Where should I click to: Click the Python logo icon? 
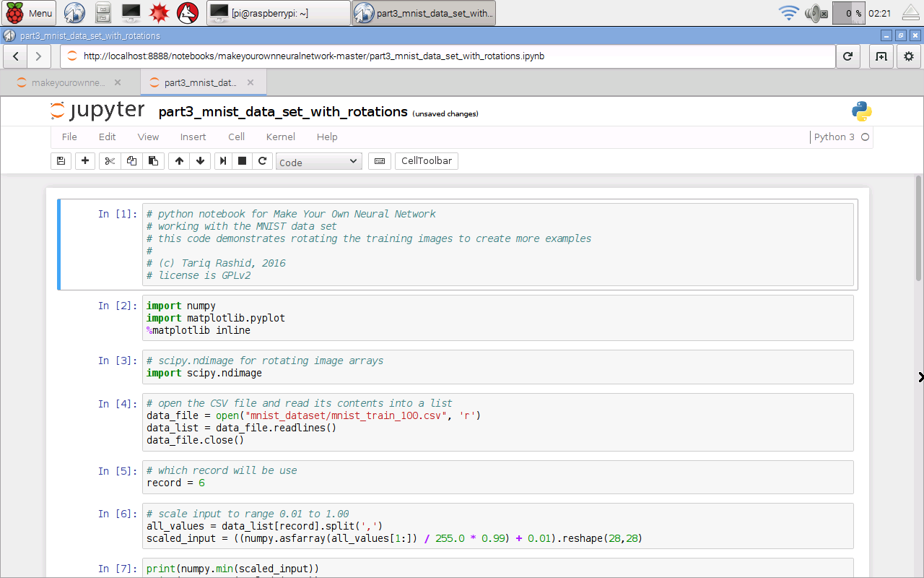pos(861,111)
